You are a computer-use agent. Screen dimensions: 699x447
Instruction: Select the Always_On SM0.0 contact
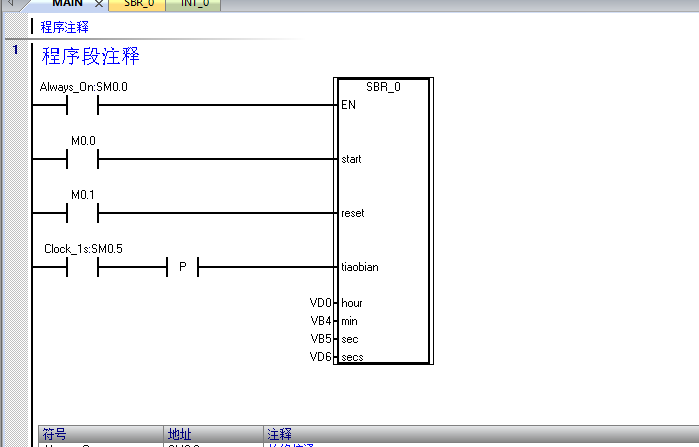82,105
